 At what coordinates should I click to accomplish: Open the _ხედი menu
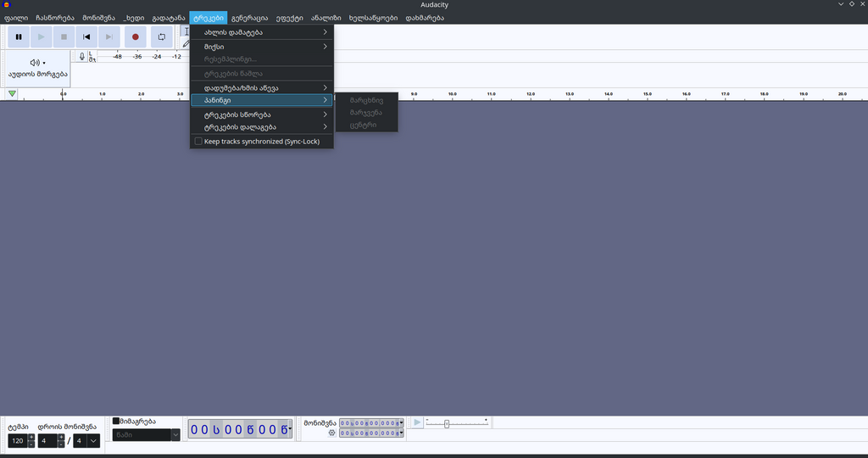(133, 18)
